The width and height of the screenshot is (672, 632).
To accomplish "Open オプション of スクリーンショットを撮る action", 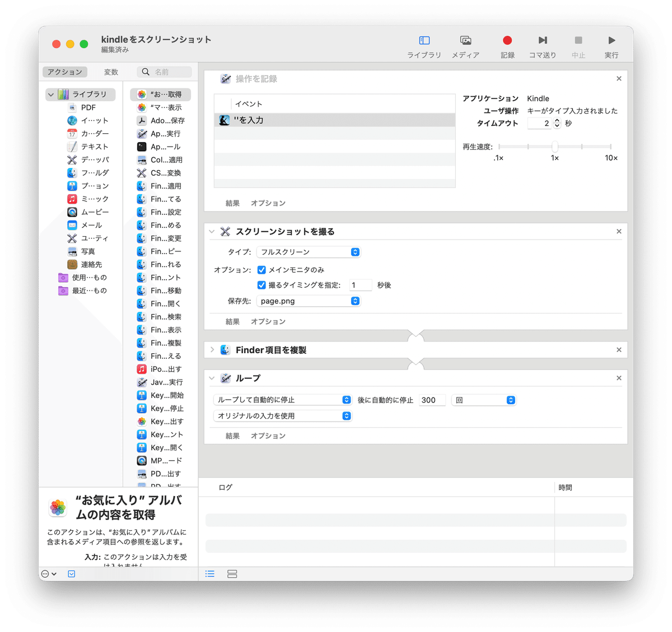I will 268,322.
